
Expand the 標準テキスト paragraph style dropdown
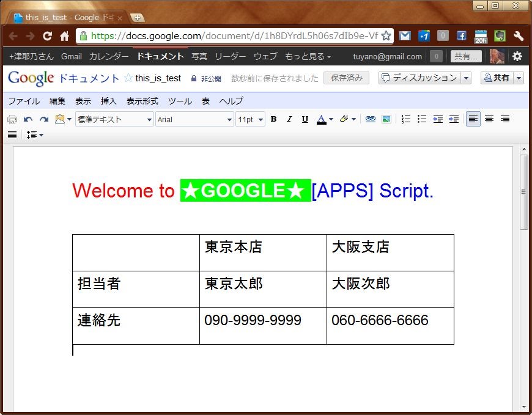click(114, 119)
